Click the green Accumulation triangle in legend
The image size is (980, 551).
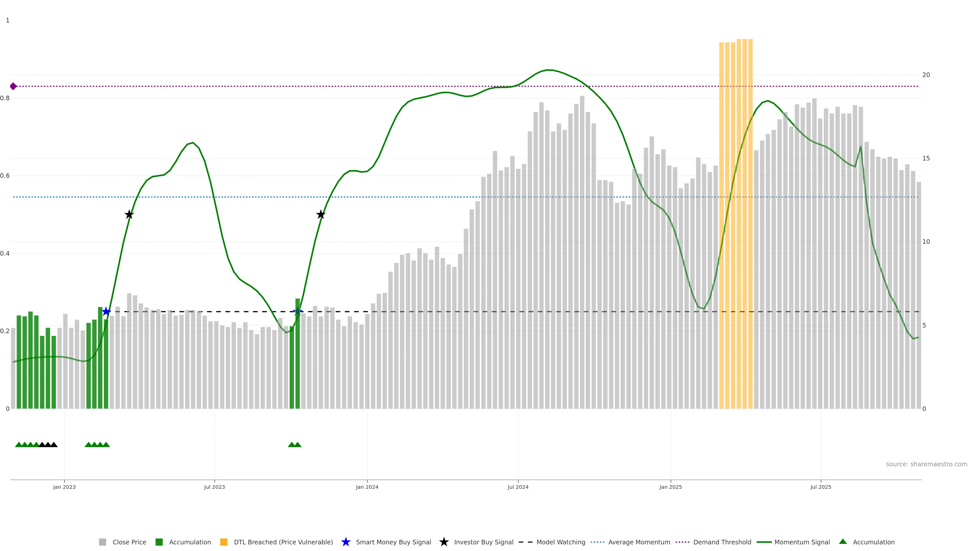[x=843, y=542]
